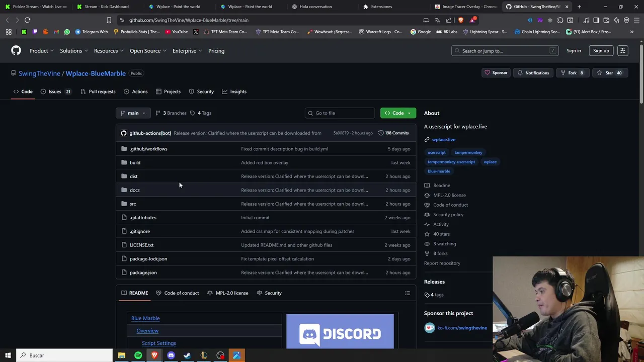
Task: Open the .github/workflows folder
Action: pyautogui.click(x=148, y=149)
